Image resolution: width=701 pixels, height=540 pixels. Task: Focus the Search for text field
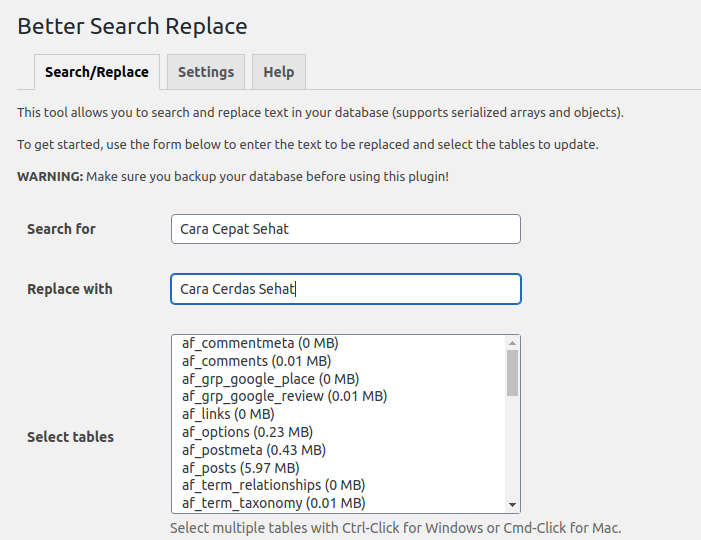(x=345, y=229)
